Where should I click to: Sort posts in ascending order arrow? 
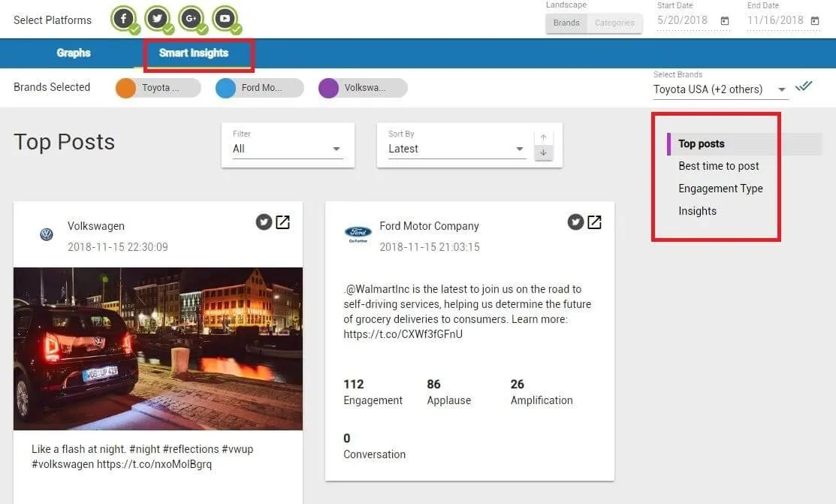[x=543, y=138]
